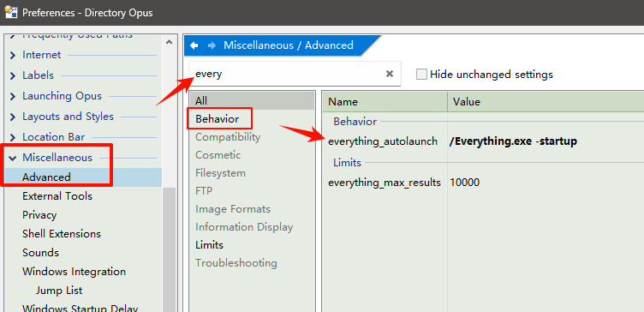The height and width of the screenshot is (312, 644).
Task: Select the Filesystem filter category
Action: pyautogui.click(x=221, y=173)
